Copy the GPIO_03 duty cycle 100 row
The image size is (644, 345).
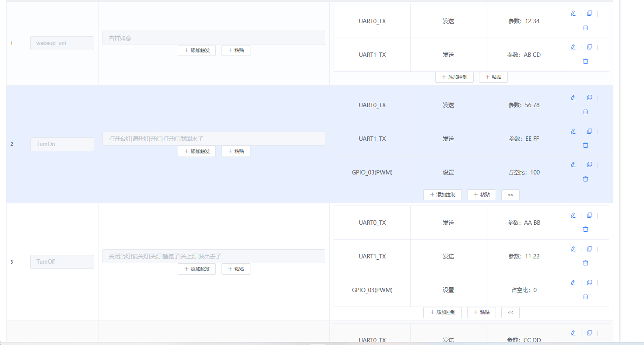[x=589, y=165]
